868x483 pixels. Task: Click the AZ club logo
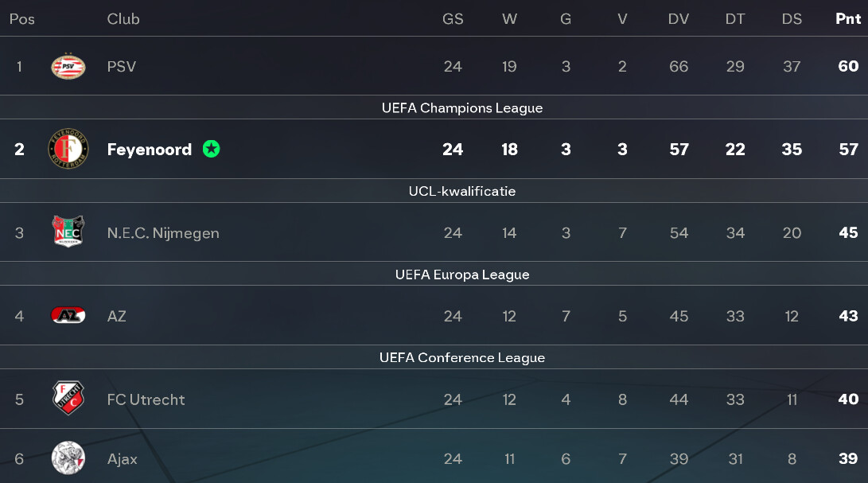[68, 316]
